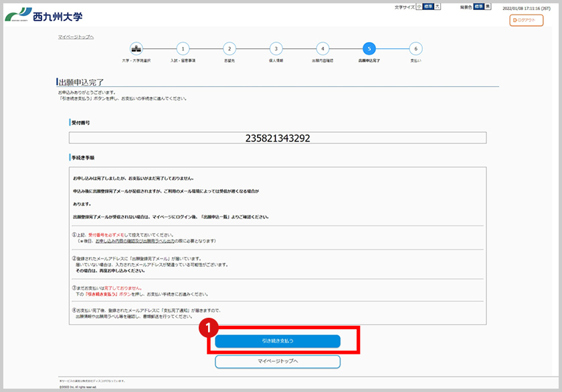This screenshot has height=392, width=562.
Task: Select step 3 circle 個人情報
Action: [276, 48]
